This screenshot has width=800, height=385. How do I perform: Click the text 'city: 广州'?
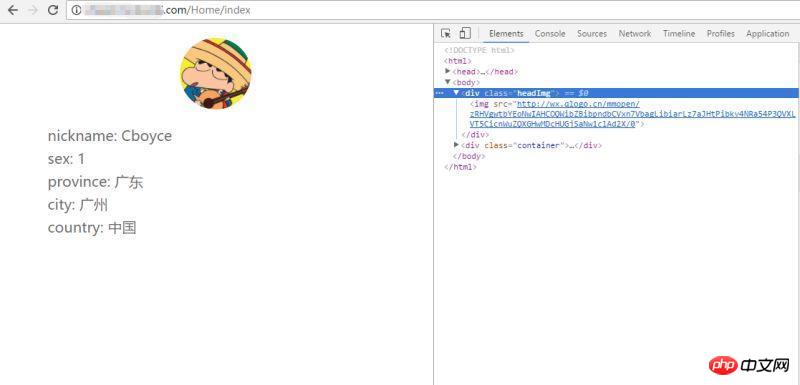(78, 205)
